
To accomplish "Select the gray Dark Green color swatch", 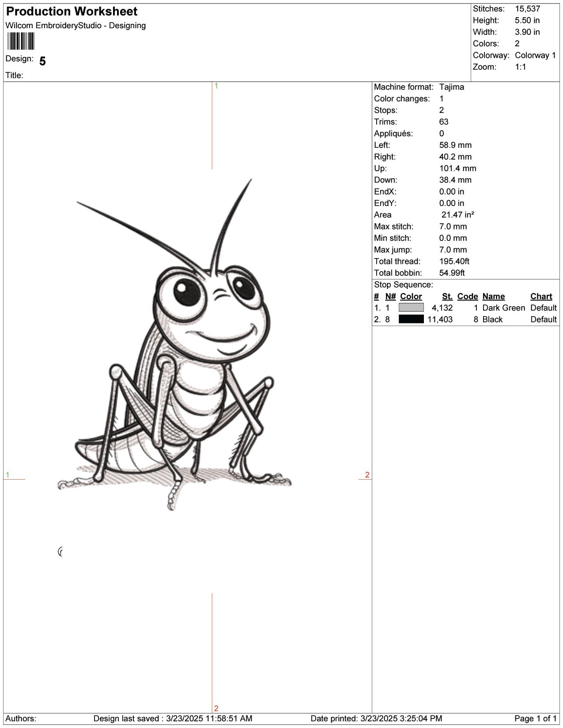I will pos(411,308).
